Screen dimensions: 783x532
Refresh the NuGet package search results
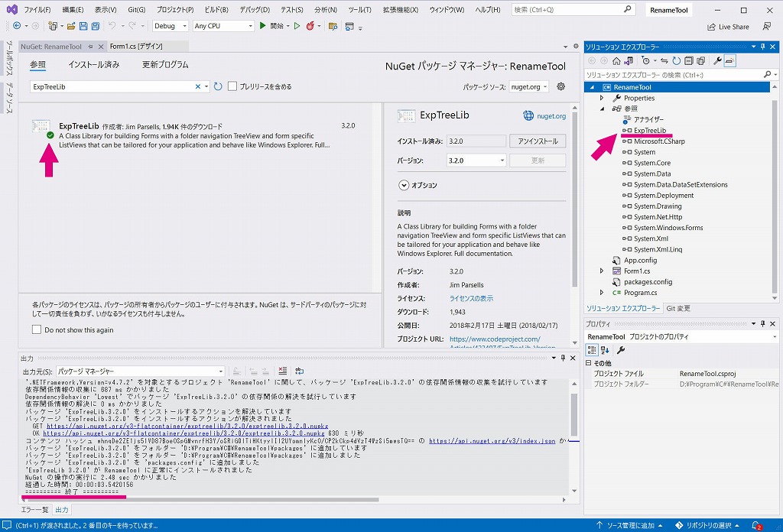[218, 86]
